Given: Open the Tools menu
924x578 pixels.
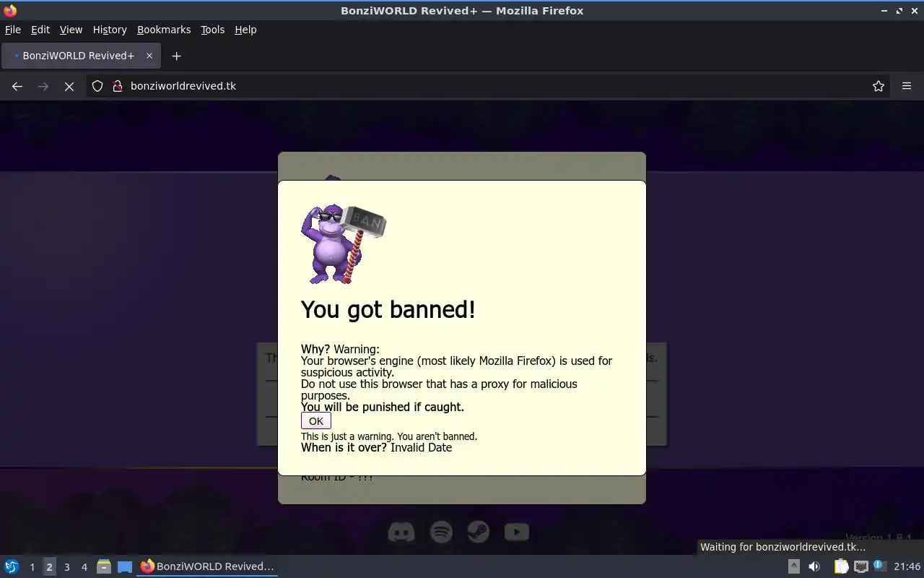Looking at the screenshot, I should (212, 30).
